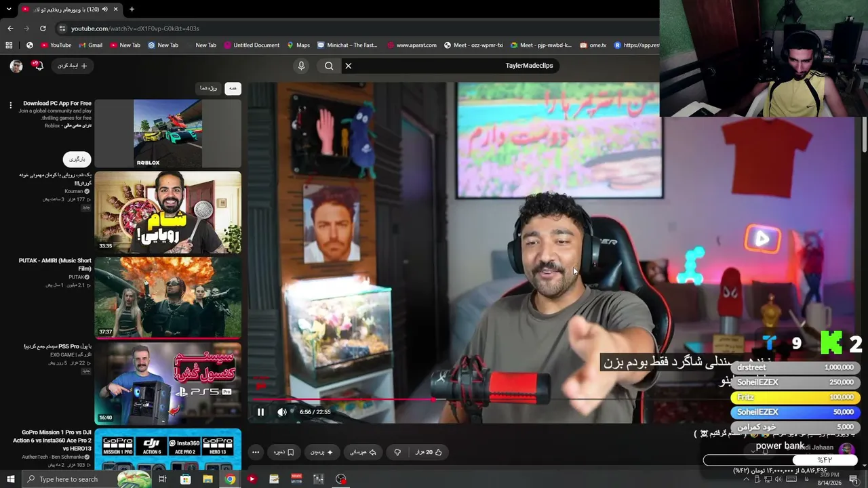Open Task View on the taskbar
The height and width of the screenshot is (488, 868).
coord(163,479)
